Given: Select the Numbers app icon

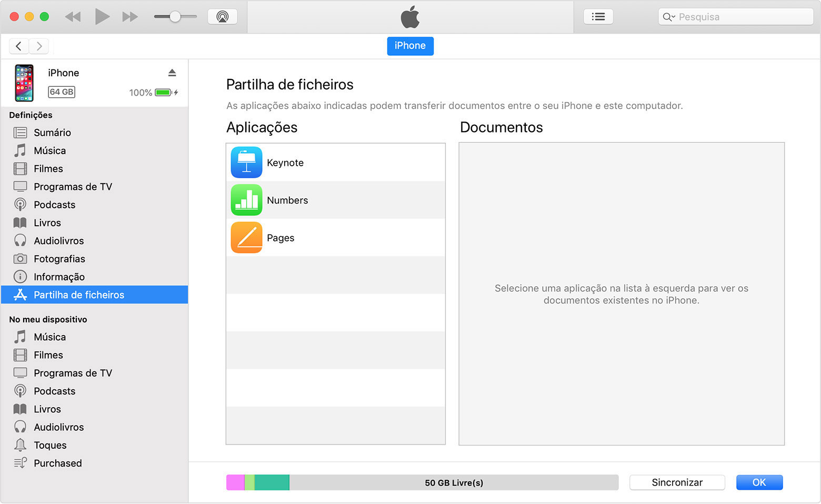Looking at the screenshot, I should 246,200.
